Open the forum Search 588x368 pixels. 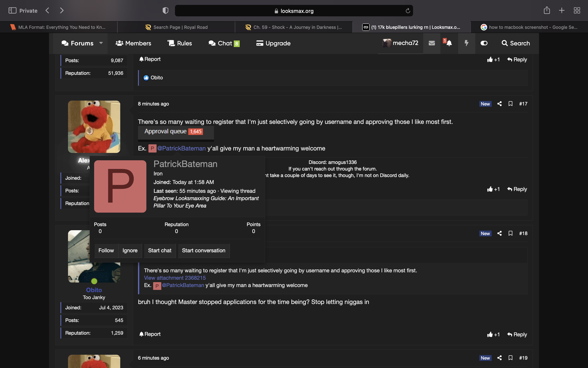[516, 43]
